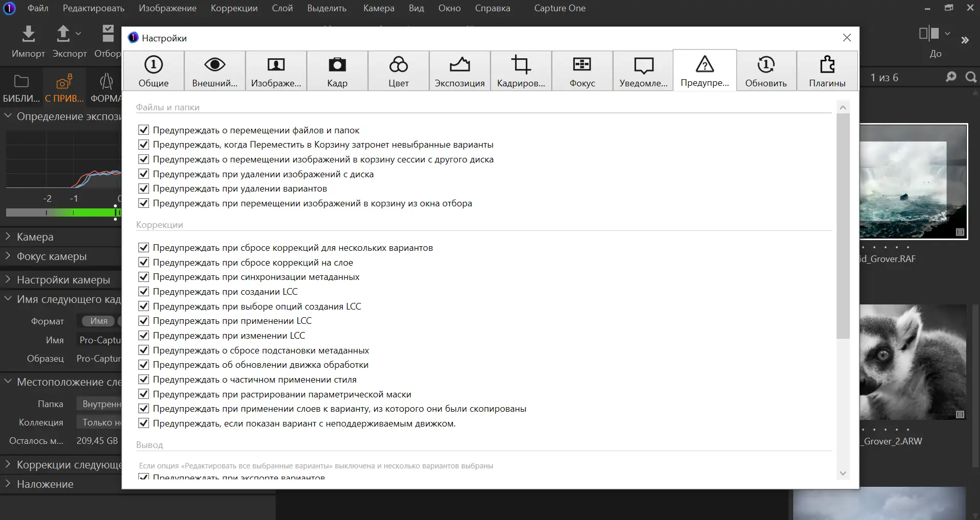
Task: Collapse the Имя следующего кадра panel
Action: coord(8,299)
